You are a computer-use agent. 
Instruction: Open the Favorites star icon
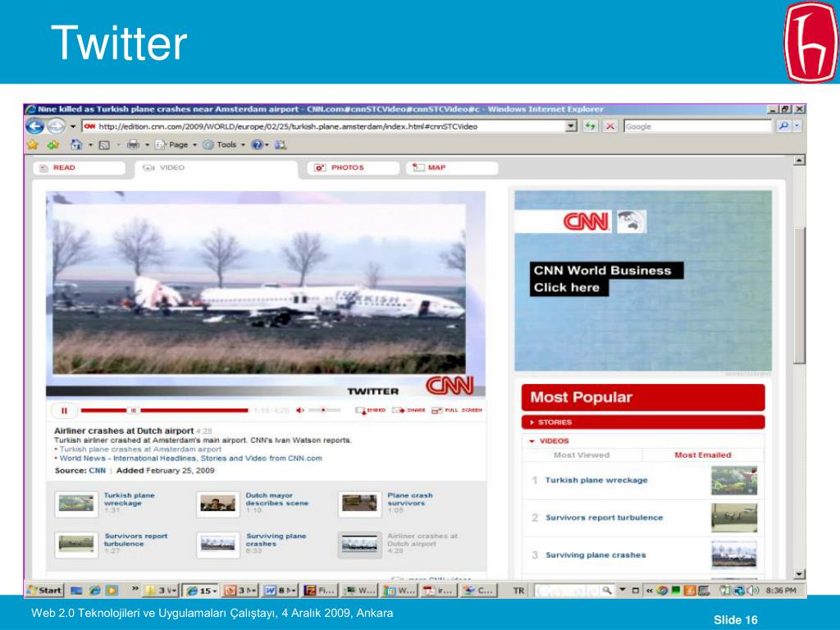(33, 144)
